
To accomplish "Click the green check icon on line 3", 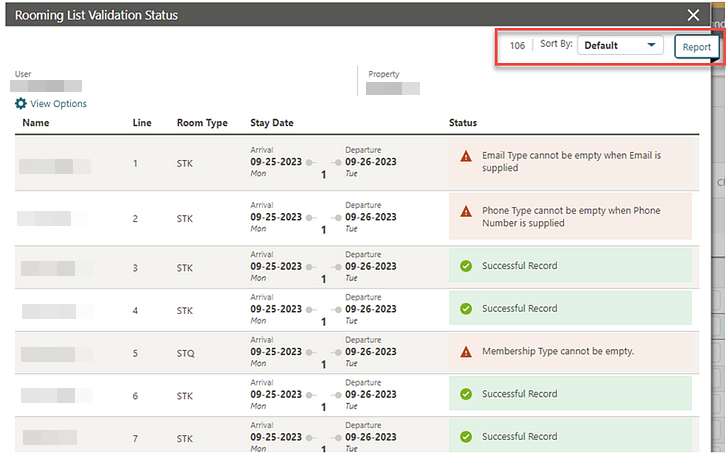I will (x=466, y=266).
